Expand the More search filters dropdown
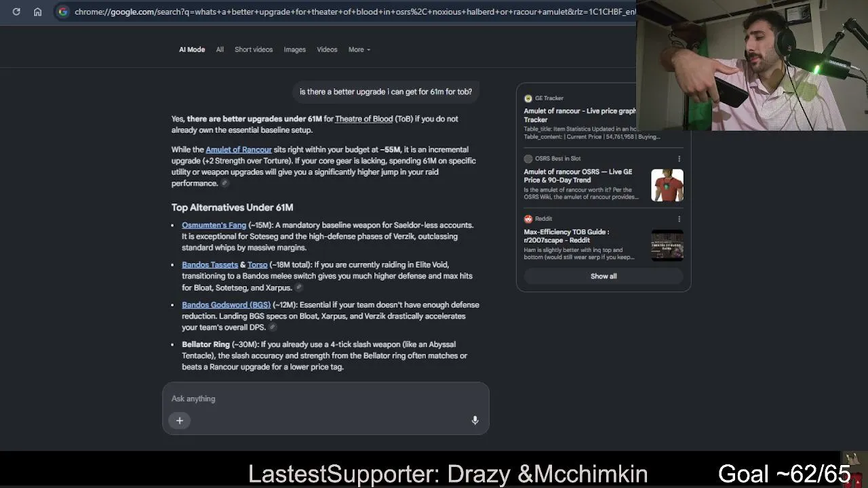 coord(359,49)
